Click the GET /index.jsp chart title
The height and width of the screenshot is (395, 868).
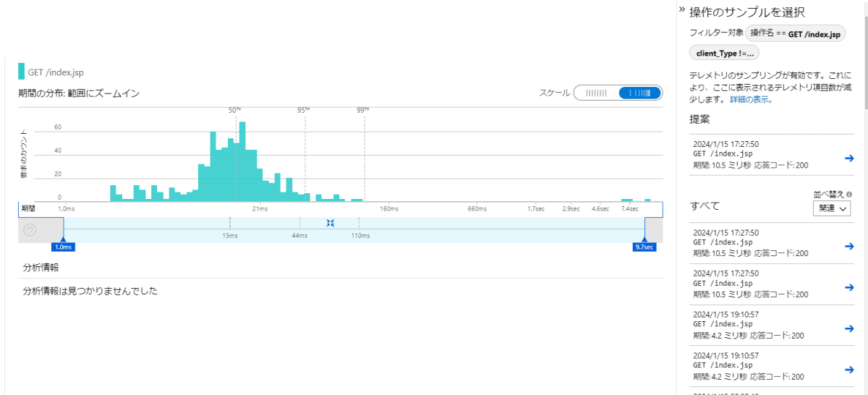tap(56, 72)
